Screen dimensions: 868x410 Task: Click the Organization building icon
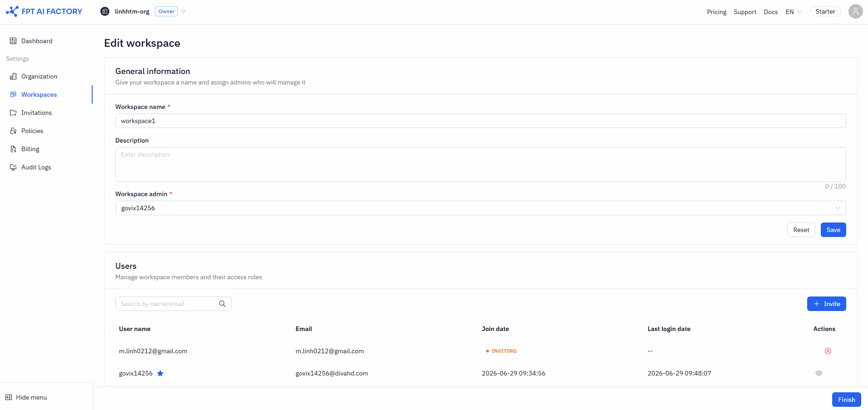pyautogui.click(x=13, y=76)
